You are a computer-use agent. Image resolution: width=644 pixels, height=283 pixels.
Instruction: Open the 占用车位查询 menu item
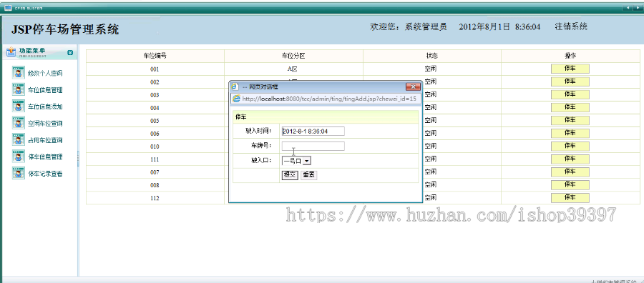(45, 140)
